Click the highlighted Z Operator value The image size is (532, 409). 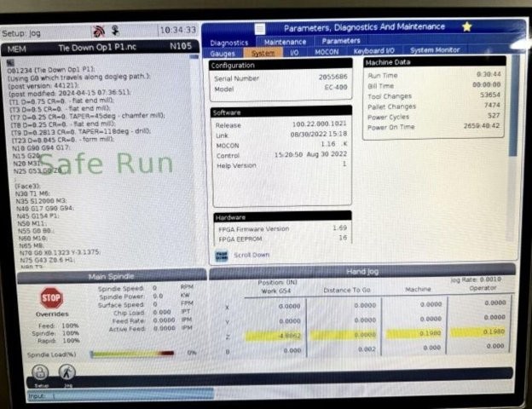[478, 331]
